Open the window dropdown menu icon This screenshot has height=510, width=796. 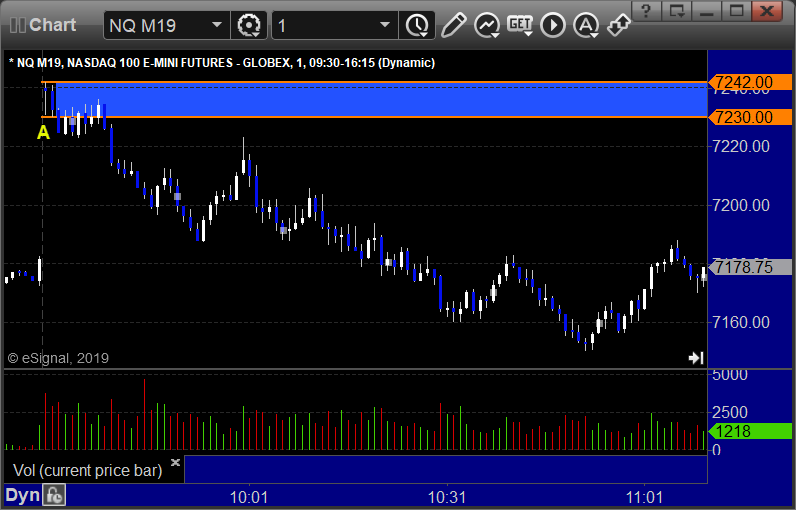pos(677,11)
